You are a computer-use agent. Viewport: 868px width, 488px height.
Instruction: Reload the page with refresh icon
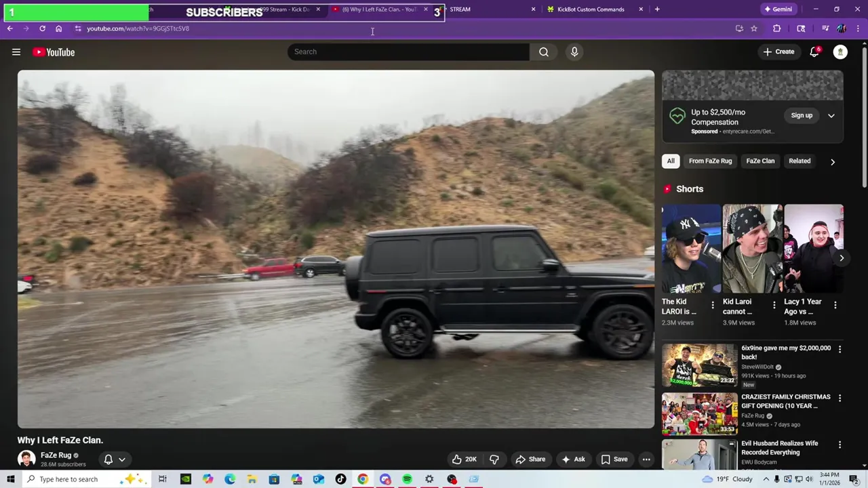(x=42, y=28)
